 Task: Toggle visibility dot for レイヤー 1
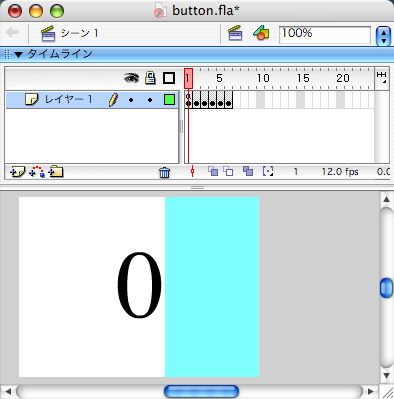coord(131,100)
